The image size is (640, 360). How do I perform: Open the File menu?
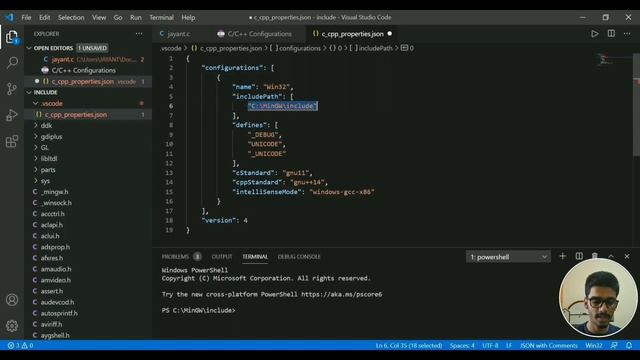coord(26,18)
